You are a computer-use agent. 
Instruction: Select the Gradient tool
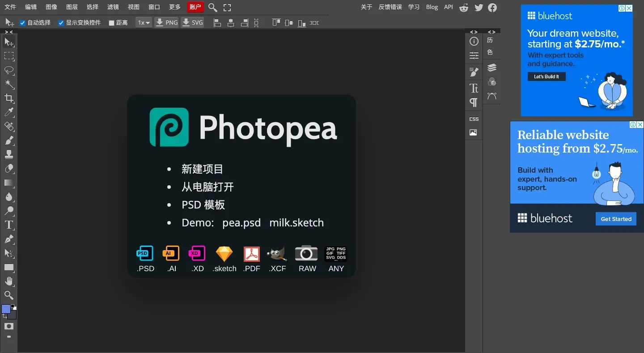tap(9, 183)
